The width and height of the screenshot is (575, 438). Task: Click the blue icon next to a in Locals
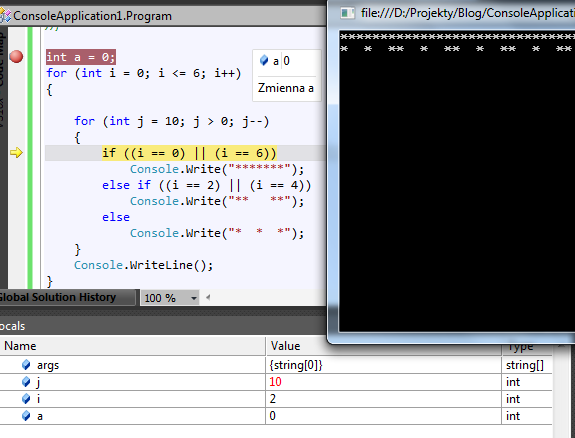26,416
